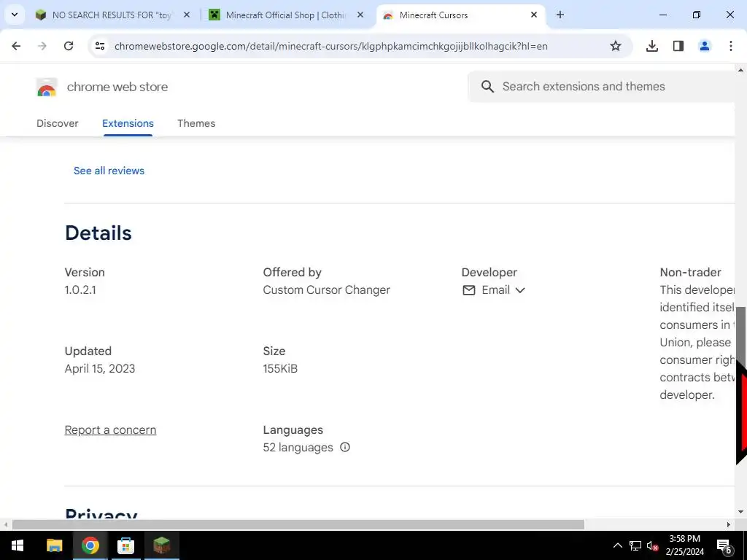Click the Chrome taskbar icon
747x560 pixels.
coord(90,545)
